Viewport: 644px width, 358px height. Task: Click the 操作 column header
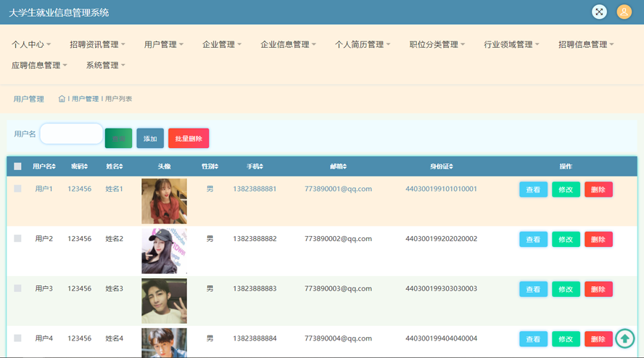pos(566,166)
